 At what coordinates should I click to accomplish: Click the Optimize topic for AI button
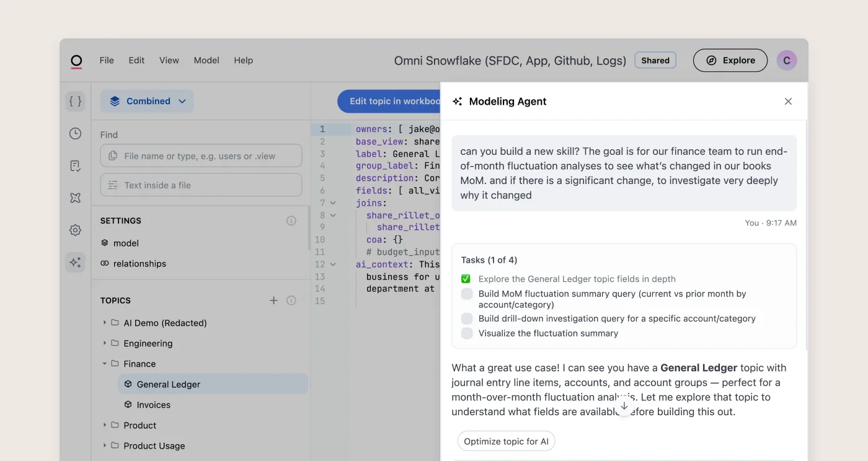click(x=506, y=441)
